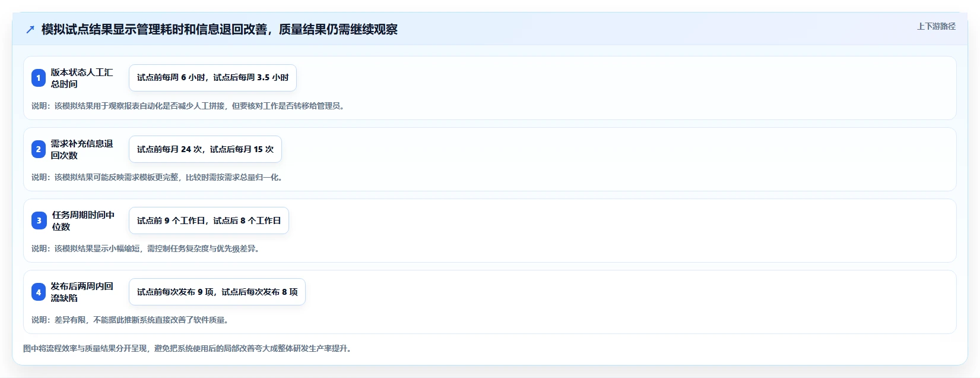Screen dimensions: 980x378
Task: Select the label 发布后两周内回流缺陷
Action: click(82, 292)
